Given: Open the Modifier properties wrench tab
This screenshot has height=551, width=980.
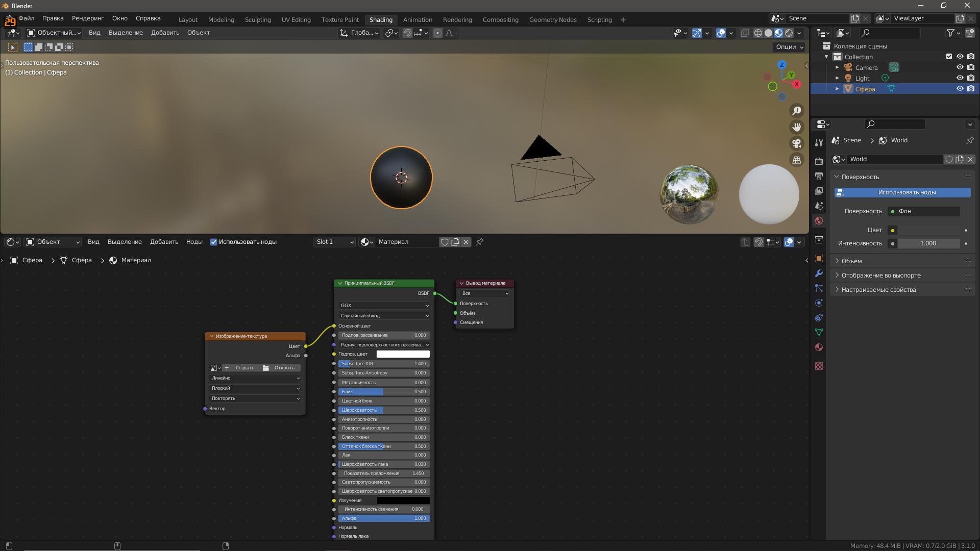Looking at the screenshot, I should 819,273.
